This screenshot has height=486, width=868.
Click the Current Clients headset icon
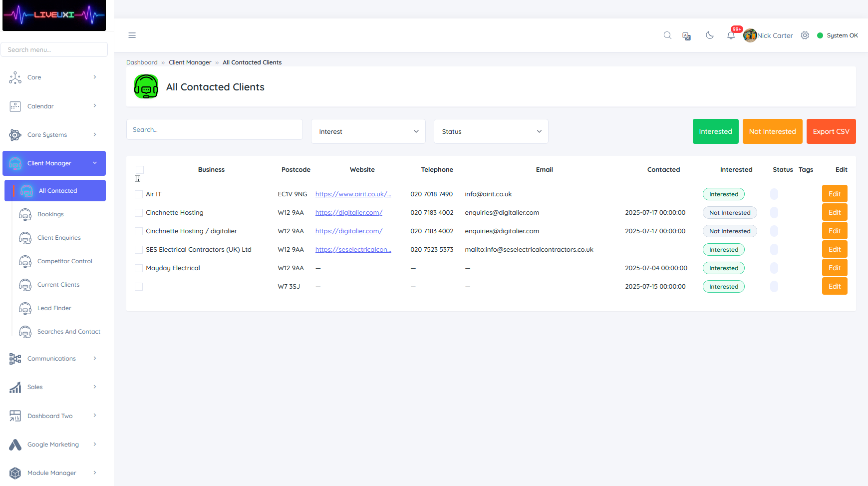click(x=25, y=285)
